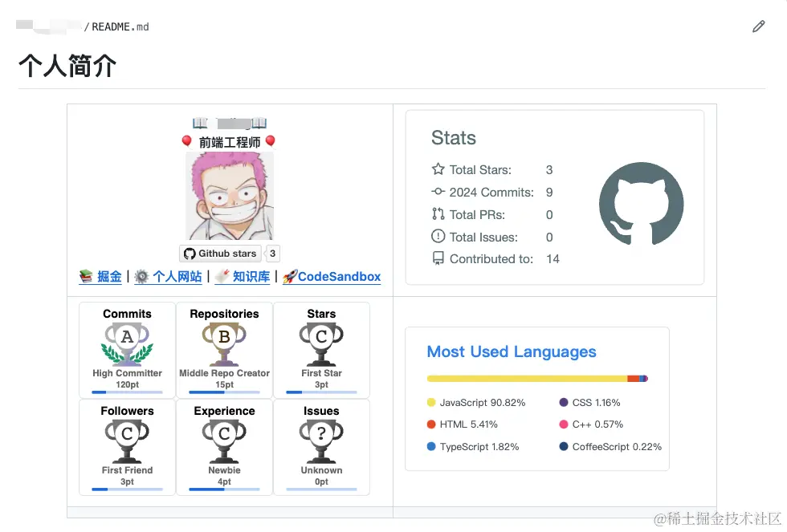This screenshot has width=787, height=532.
Task: Click the dark blue CoffeeScript color dot
Action: pyautogui.click(x=564, y=446)
